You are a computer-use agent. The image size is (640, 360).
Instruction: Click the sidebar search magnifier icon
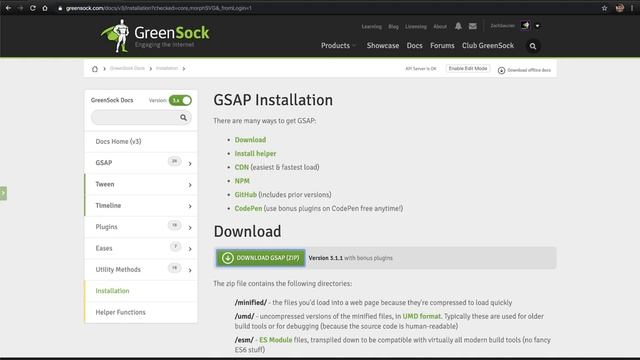[x=183, y=118]
